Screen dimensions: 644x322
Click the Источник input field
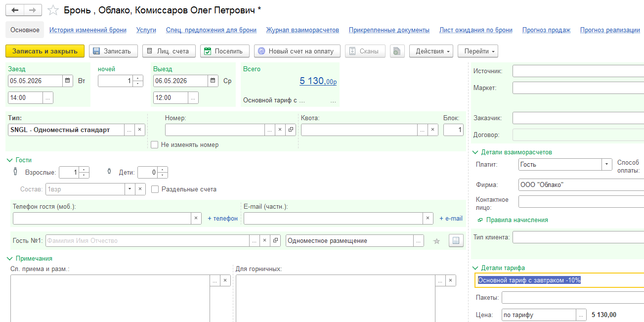tap(578, 71)
